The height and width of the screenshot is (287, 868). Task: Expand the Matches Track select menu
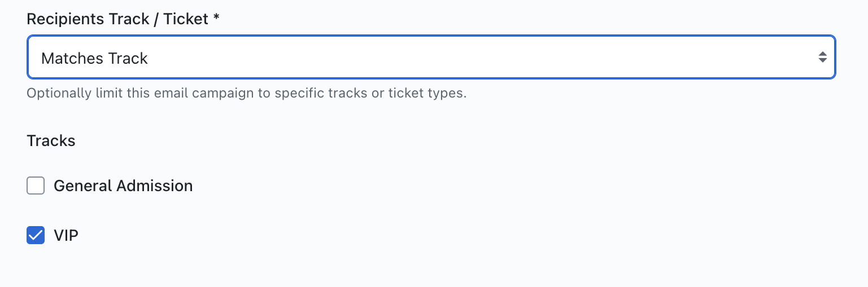pos(431,58)
